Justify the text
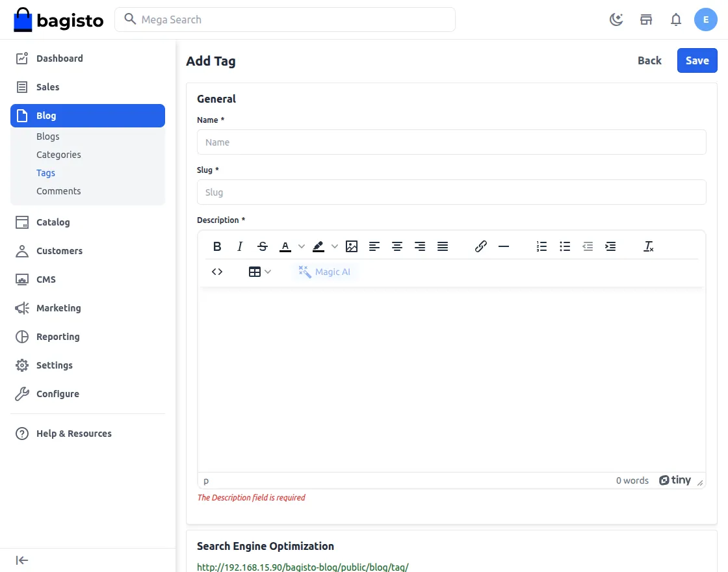The height and width of the screenshot is (572, 728). coord(443,246)
